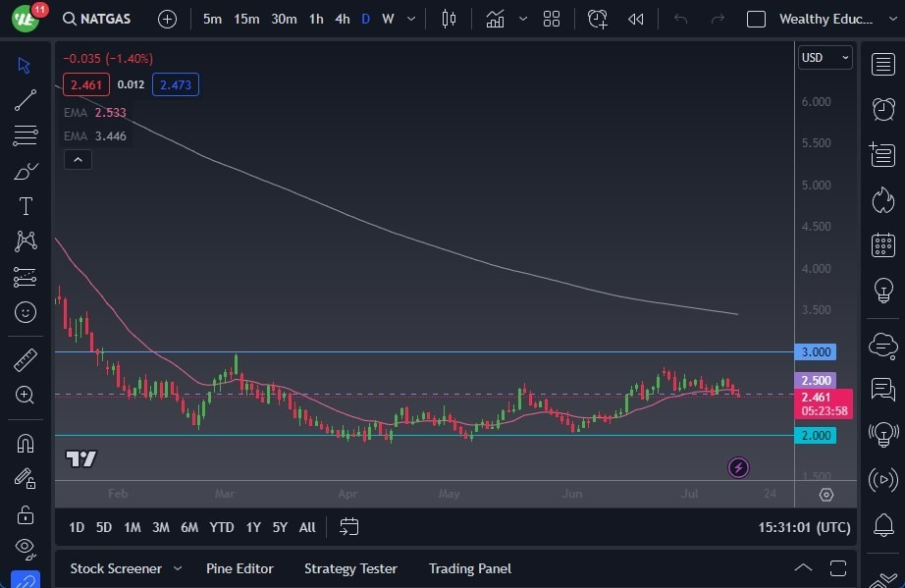Open the hotlists flame icon
Screen dimensions: 905x588
pyautogui.click(x=883, y=200)
